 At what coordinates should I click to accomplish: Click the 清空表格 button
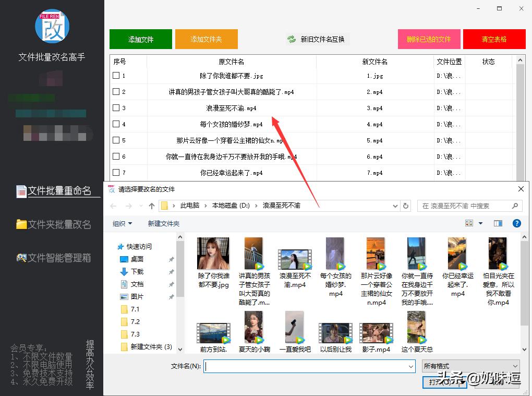493,39
